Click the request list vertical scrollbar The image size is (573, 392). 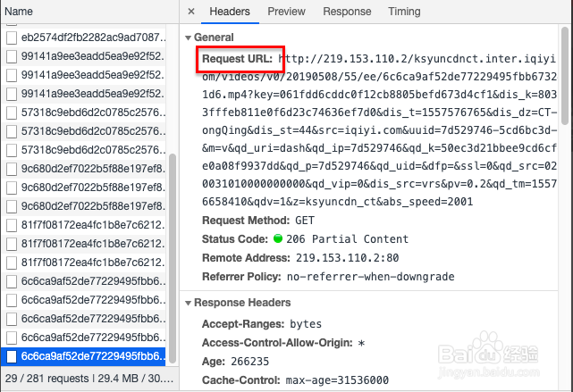[173, 258]
